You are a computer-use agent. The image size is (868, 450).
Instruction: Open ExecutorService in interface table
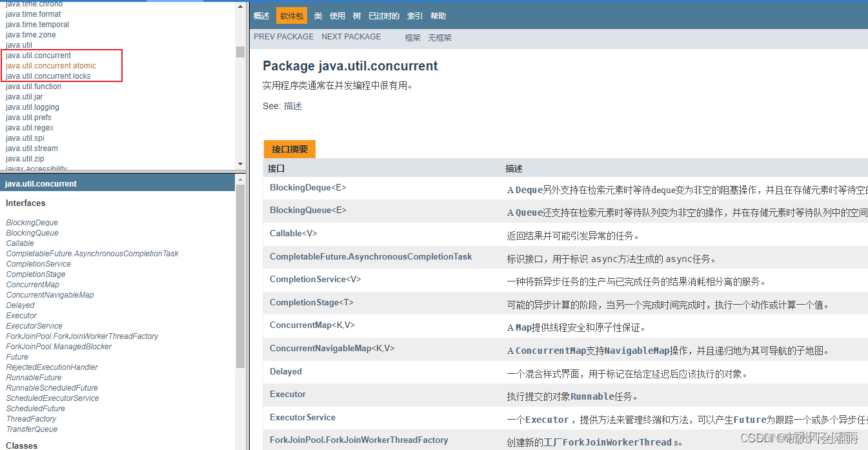[303, 418]
